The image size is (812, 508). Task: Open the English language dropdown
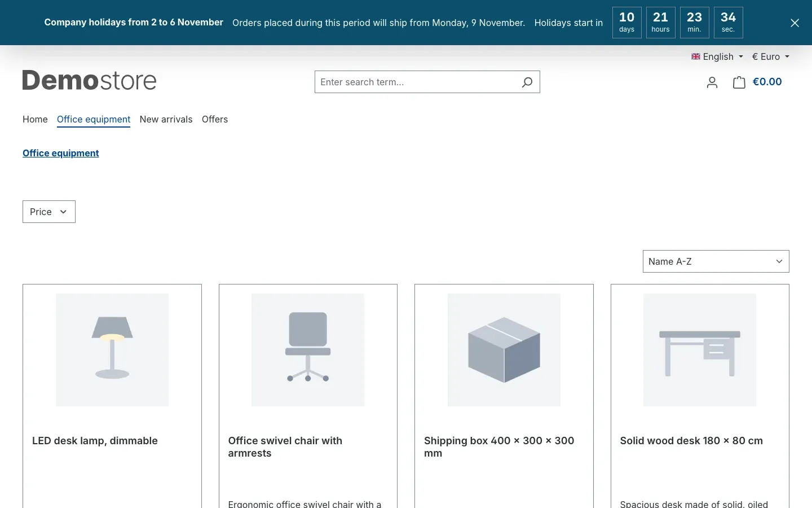point(717,56)
